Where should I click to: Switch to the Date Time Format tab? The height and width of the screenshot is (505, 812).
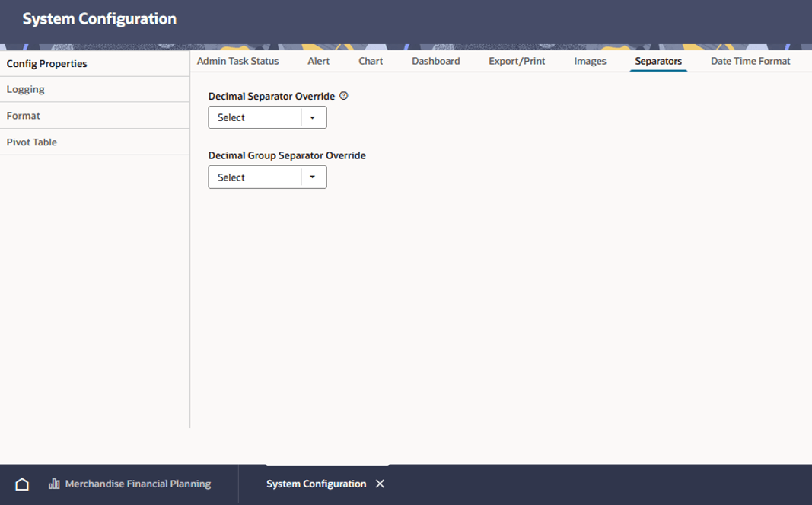[x=750, y=61]
